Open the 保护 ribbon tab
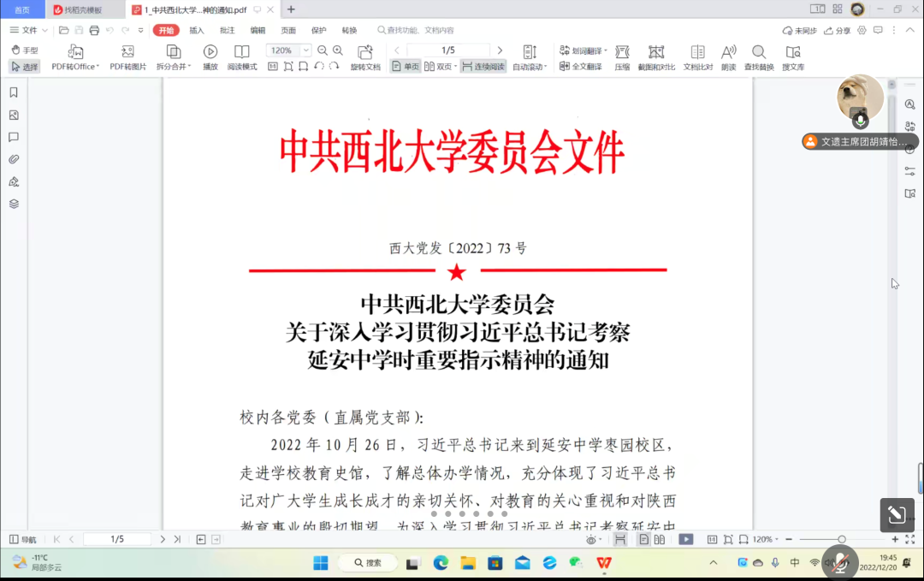The image size is (924, 581). coord(318,30)
